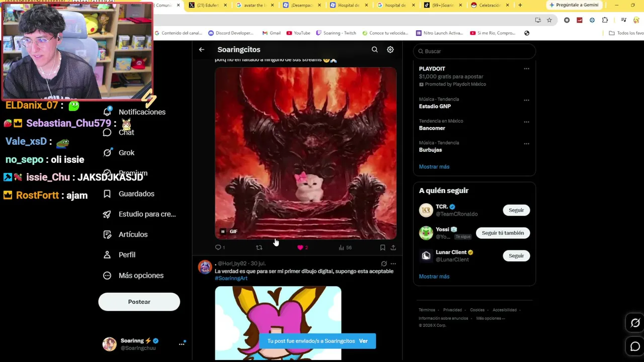
Task: Open Chat in the sidebar
Action: [x=119, y=132]
